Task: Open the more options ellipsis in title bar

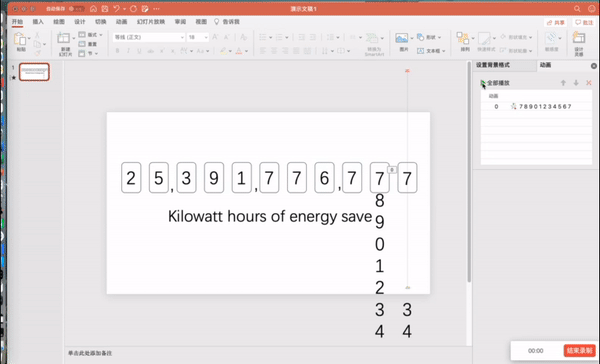Action: [156, 8]
